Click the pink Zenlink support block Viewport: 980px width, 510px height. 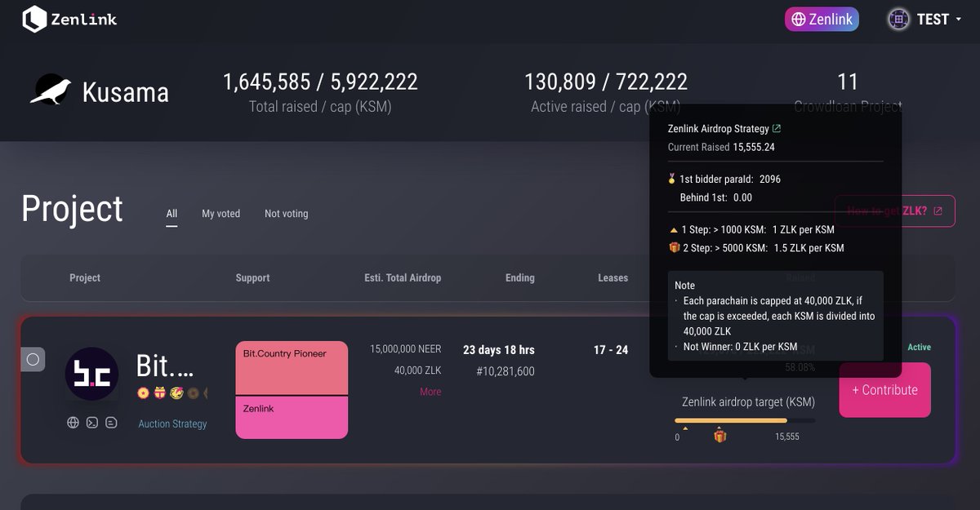[x=292, y=418]
